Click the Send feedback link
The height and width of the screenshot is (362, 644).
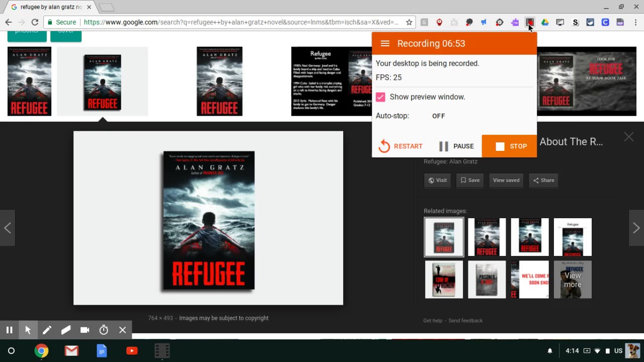tap(465, 320)
